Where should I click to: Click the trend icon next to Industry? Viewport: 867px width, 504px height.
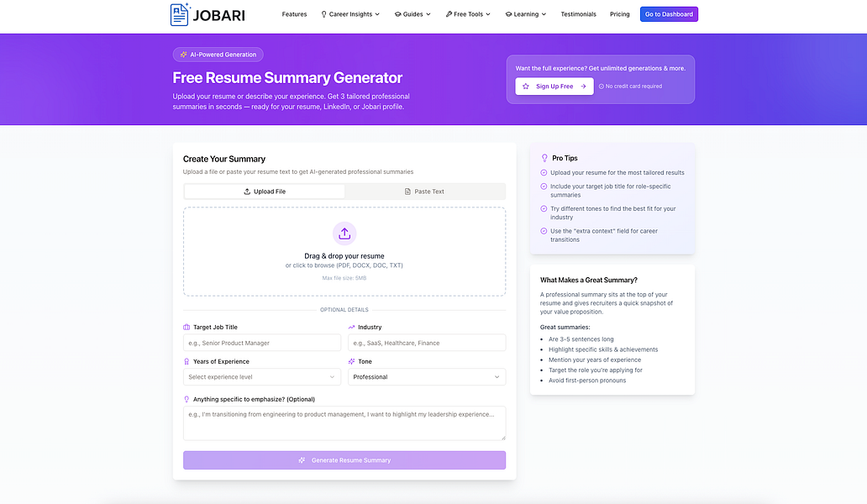[x=350, y=327]
